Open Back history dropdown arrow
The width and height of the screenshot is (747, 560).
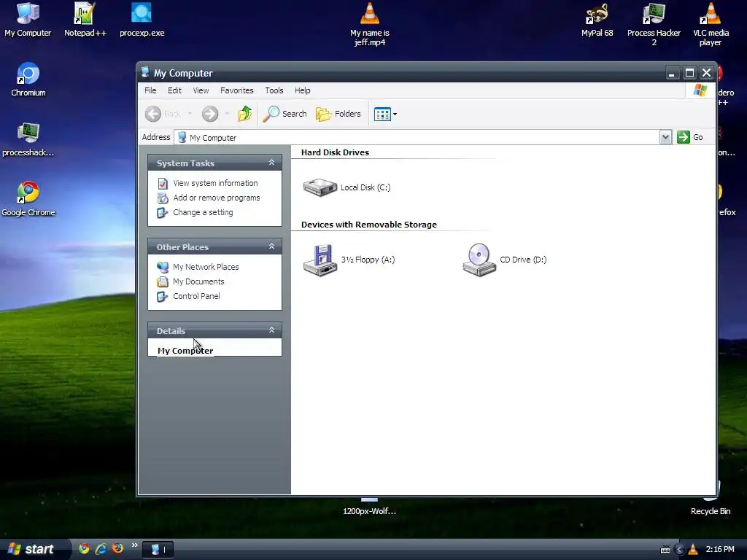(x=190, y=114)
